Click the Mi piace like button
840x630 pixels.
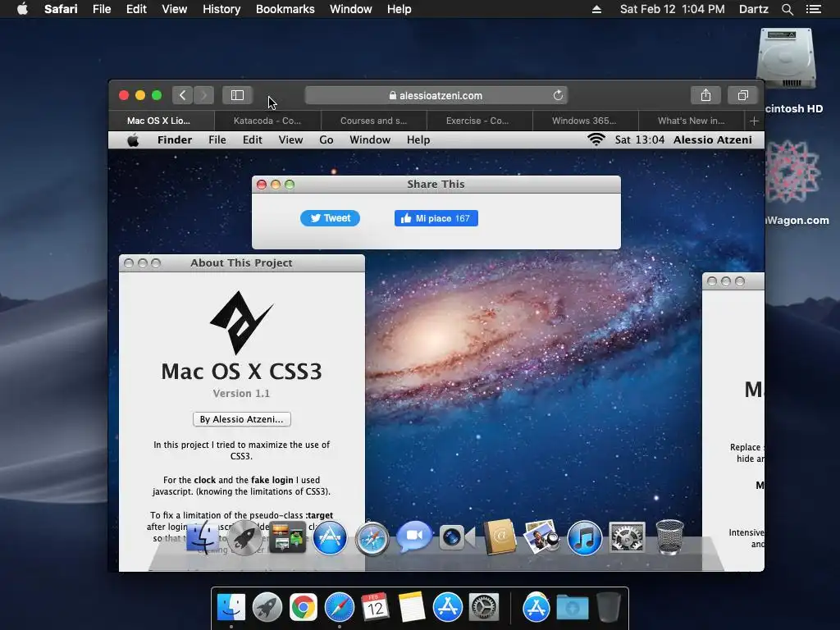436,218
